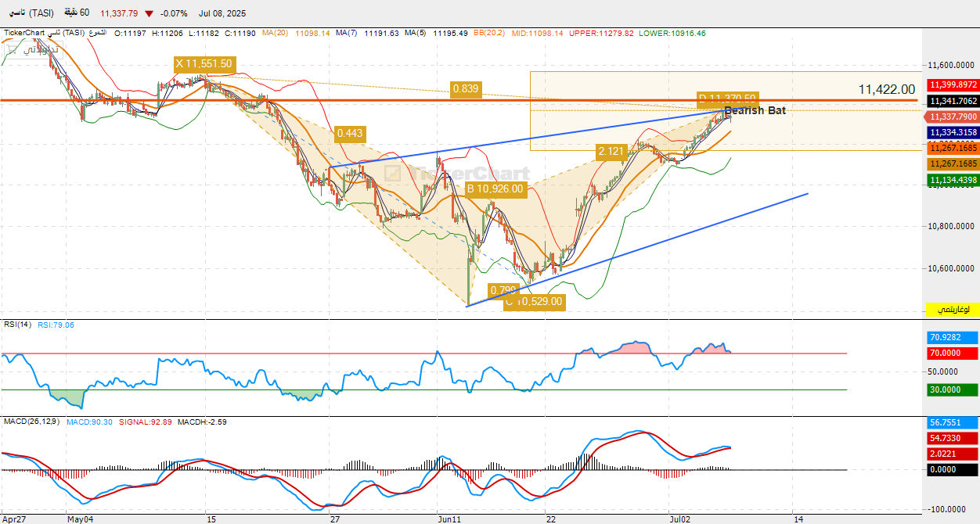The image size is (980, 524).
Task: Click the MA(20) indicator legend label
Action: click(276, 34)
